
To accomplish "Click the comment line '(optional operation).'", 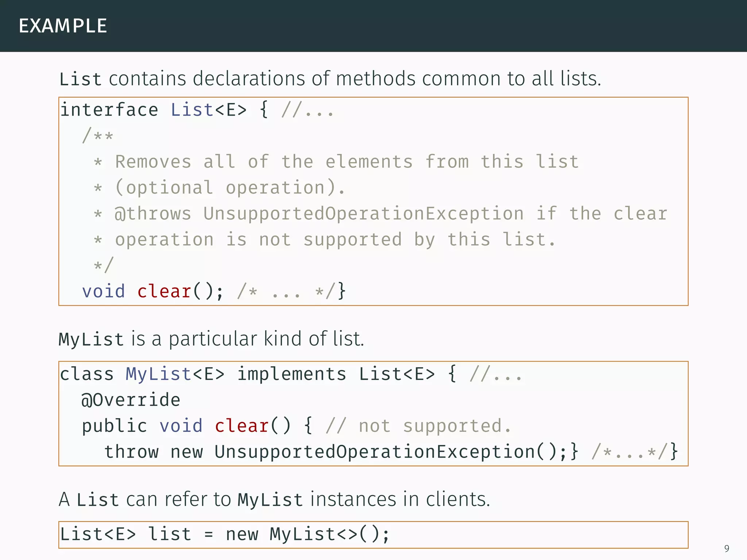I will [220, 187].
